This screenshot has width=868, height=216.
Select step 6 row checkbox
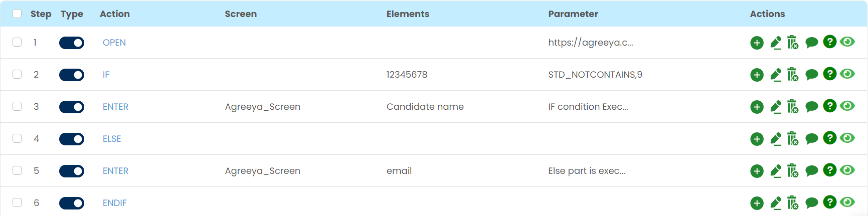(x=17, y=202)
